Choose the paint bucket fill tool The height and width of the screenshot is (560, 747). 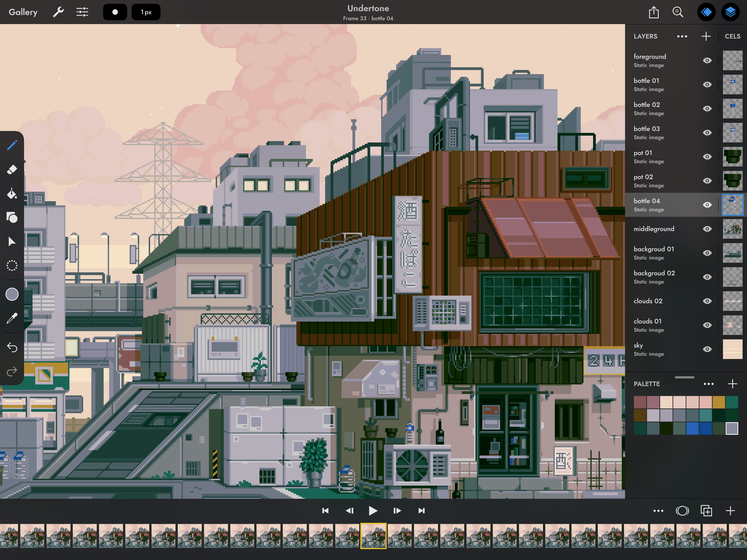coord(12,194)
